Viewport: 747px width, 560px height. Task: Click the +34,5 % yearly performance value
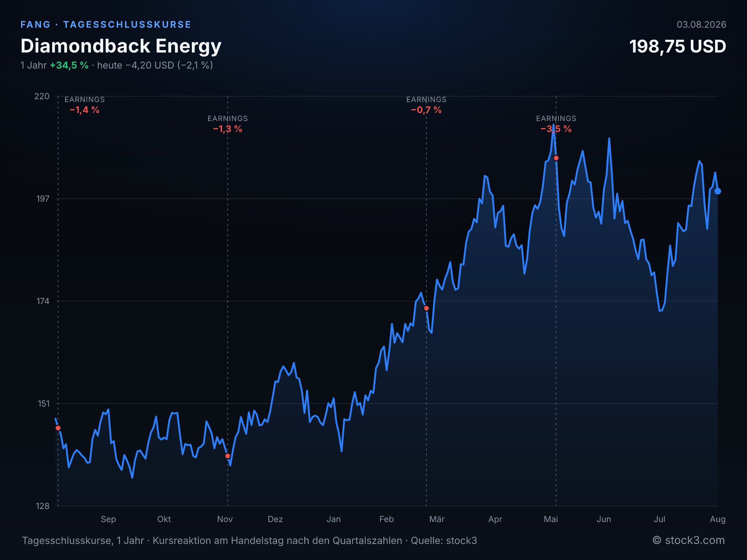[69, 65]
